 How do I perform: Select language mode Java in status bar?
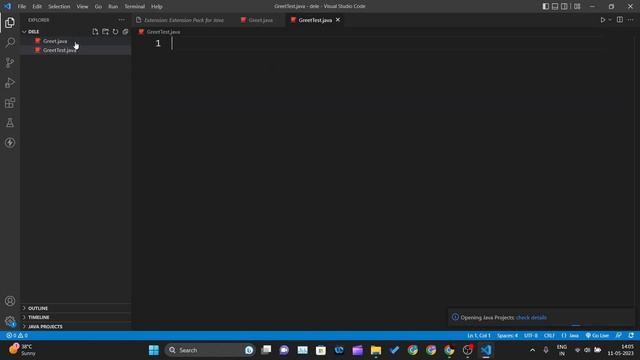tap(570, 336)
